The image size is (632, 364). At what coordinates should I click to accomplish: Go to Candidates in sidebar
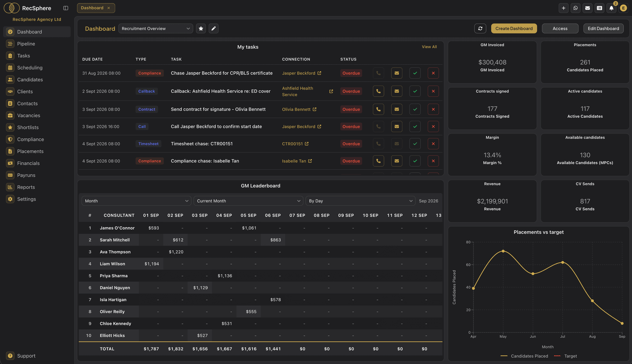(37, 79)
